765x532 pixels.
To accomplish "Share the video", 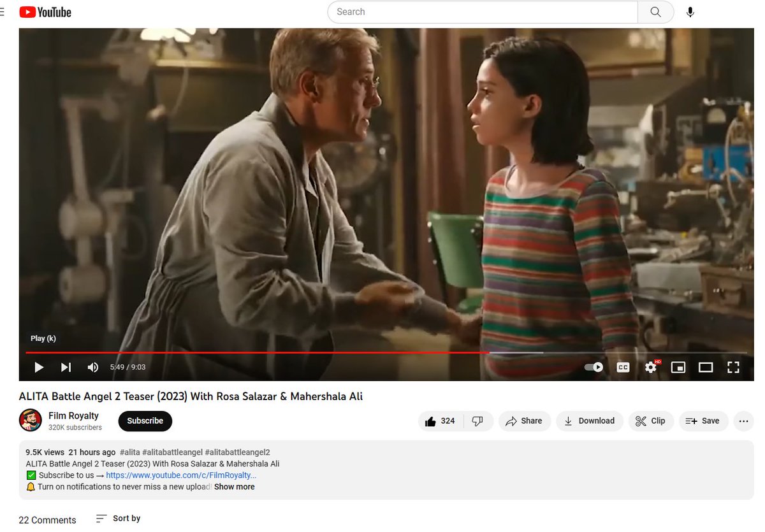I will [x=524, y=421].
